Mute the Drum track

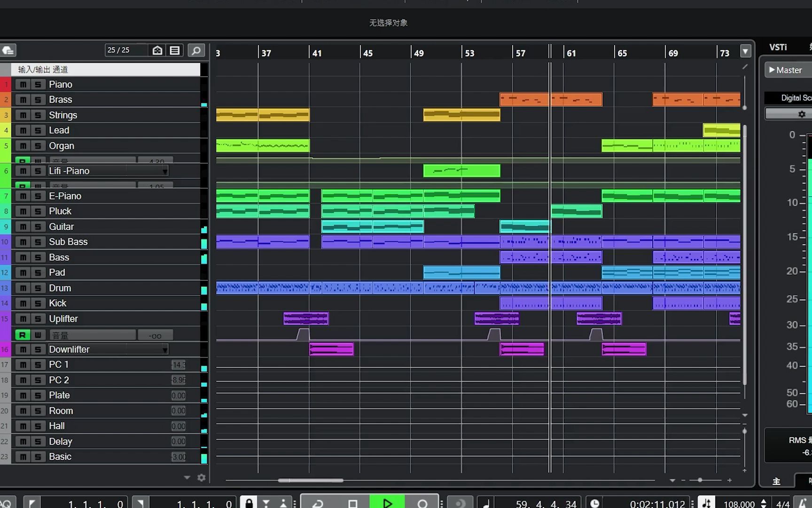tap(23, 288)
